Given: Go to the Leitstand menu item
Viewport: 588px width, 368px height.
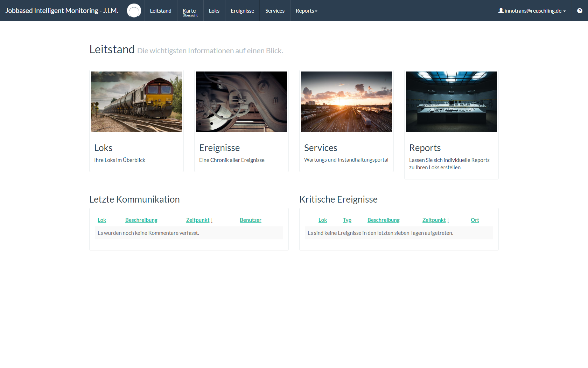Looking at the screenshot, I should (161, 11).
